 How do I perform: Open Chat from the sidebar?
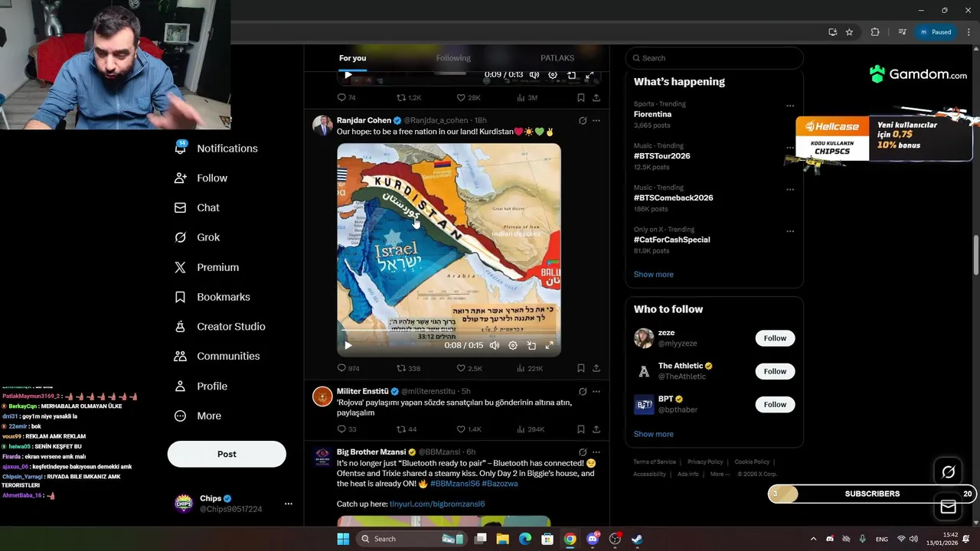coord(197,207)
